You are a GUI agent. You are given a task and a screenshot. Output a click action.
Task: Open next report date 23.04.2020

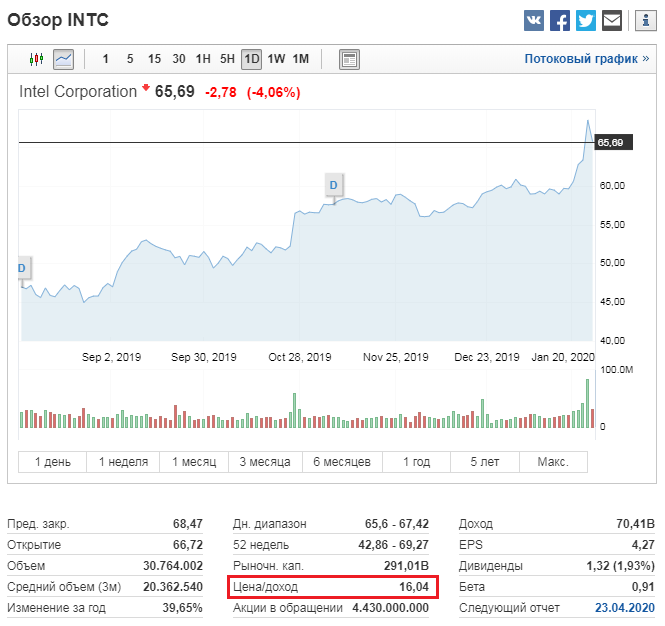pos(625,608)
